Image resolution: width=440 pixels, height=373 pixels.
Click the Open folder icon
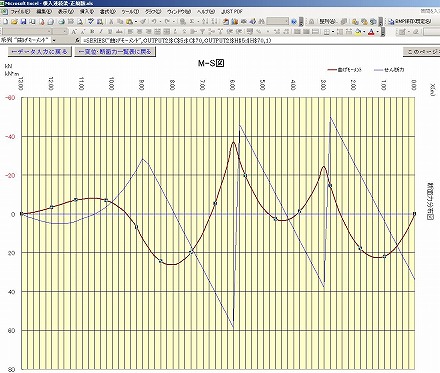(14, 22)
